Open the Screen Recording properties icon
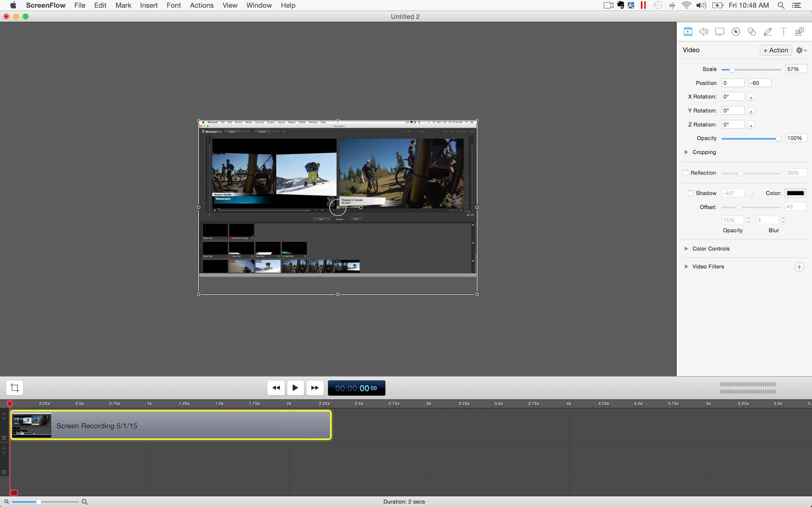 tap(719, 32)
